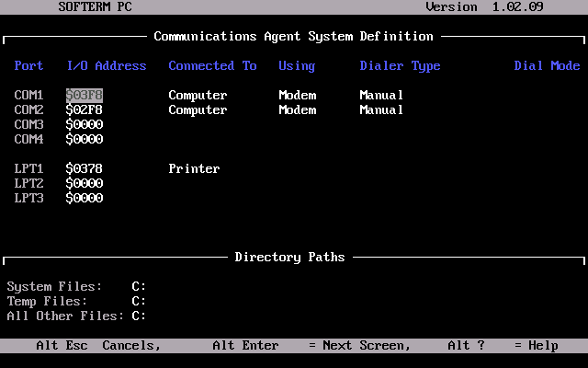This screenshot has height=368, width=588.
Task: Click the System Files label
Action: pos(54,287)
